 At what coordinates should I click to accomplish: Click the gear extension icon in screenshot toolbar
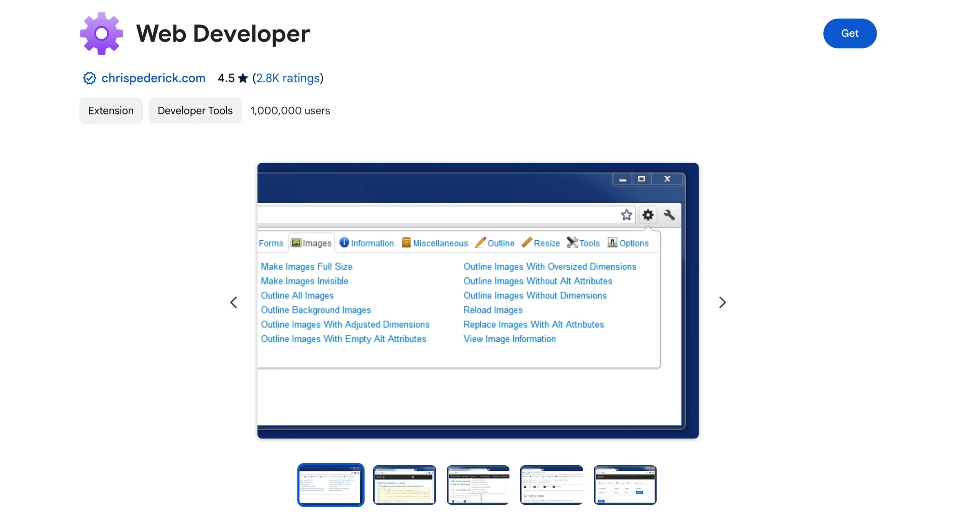[x=648, y=215]
